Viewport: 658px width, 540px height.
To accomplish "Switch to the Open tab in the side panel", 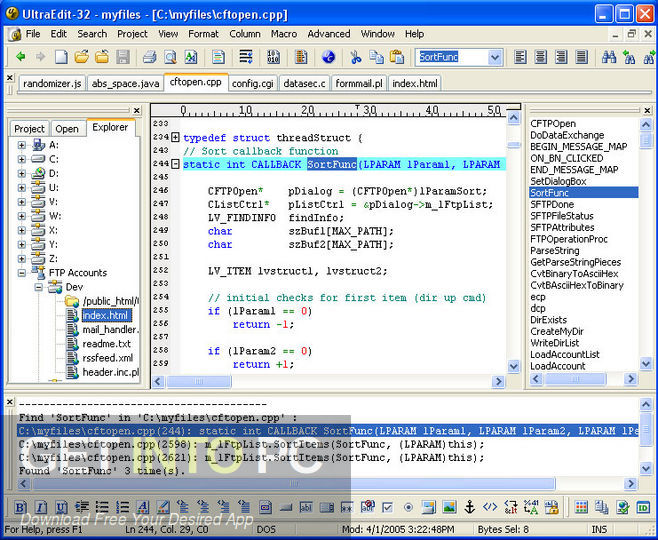I will click(x=67, y=129).
